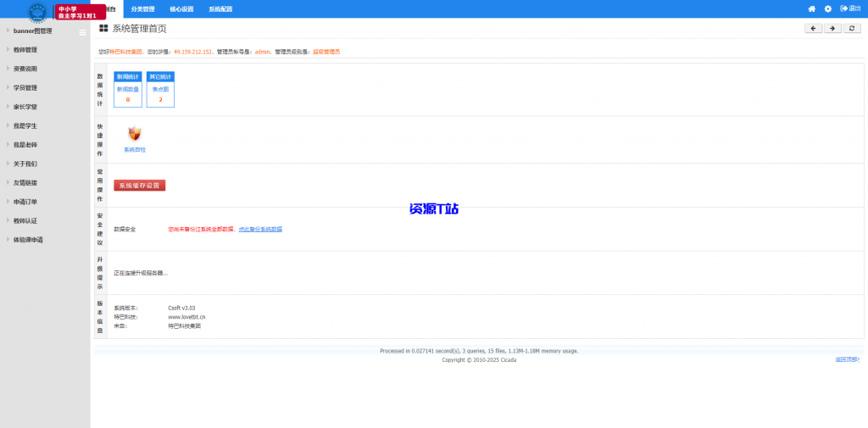
Task: Switch to the 分类管理 tab
Action: pos(143,8)
